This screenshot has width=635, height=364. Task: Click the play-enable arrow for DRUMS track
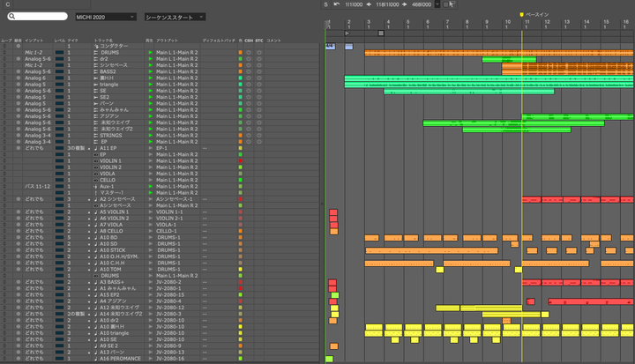pos(150,52)
